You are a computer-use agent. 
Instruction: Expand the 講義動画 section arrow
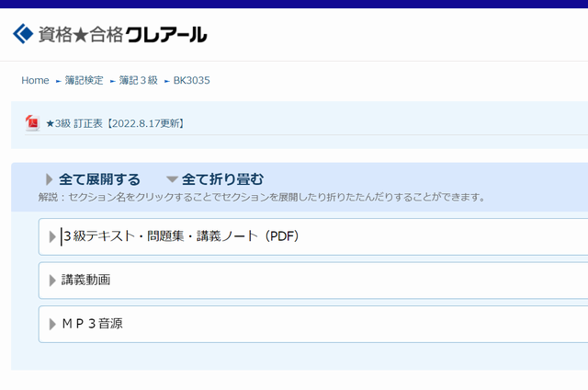pos(52,281)
